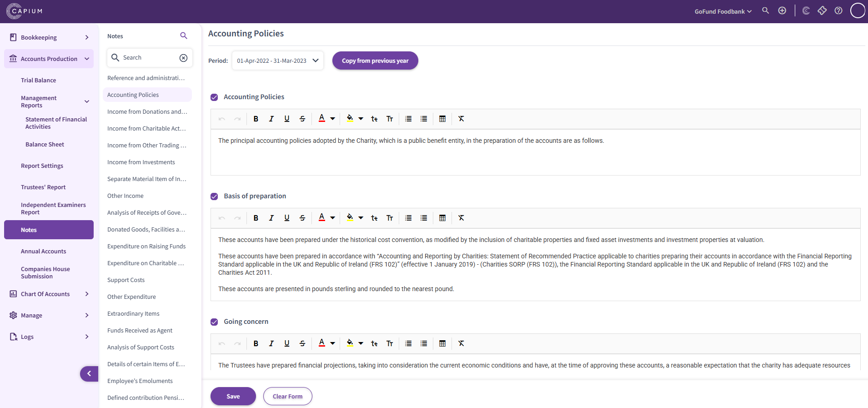Click into Basis of preparation text area

click(535, 264)
